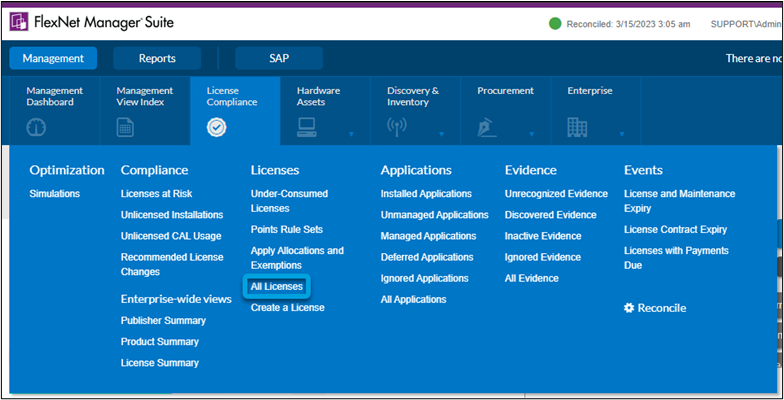Expand the Discovery & Inventory dropdown arrow
Image resolution: width=784 pixels, height=400 pixels.
pyautogui.click(x=442, y=134)
